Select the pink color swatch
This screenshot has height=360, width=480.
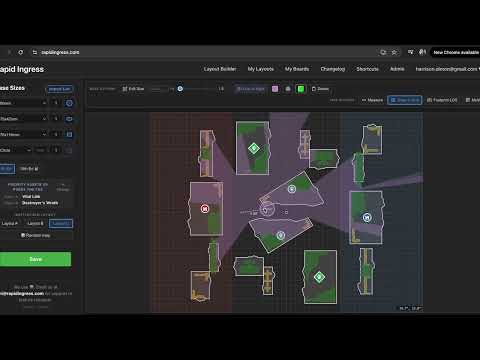point(275,89)
